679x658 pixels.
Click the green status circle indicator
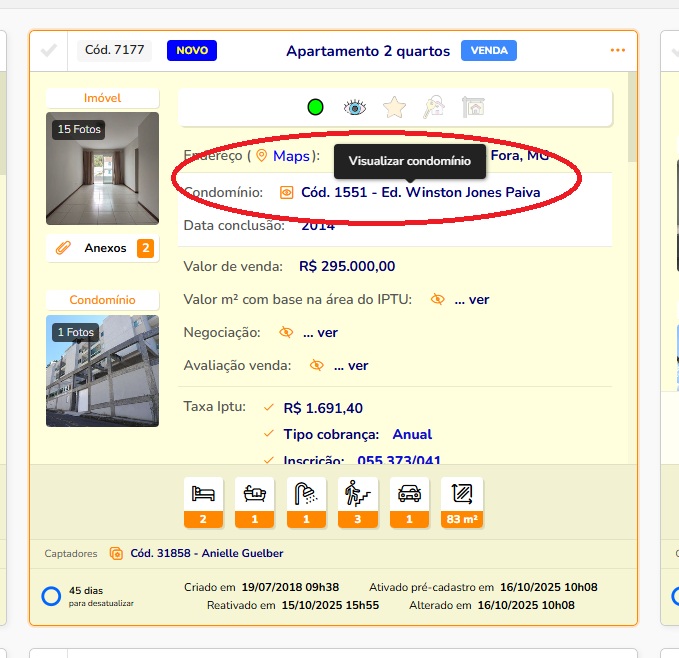[315, 107]
